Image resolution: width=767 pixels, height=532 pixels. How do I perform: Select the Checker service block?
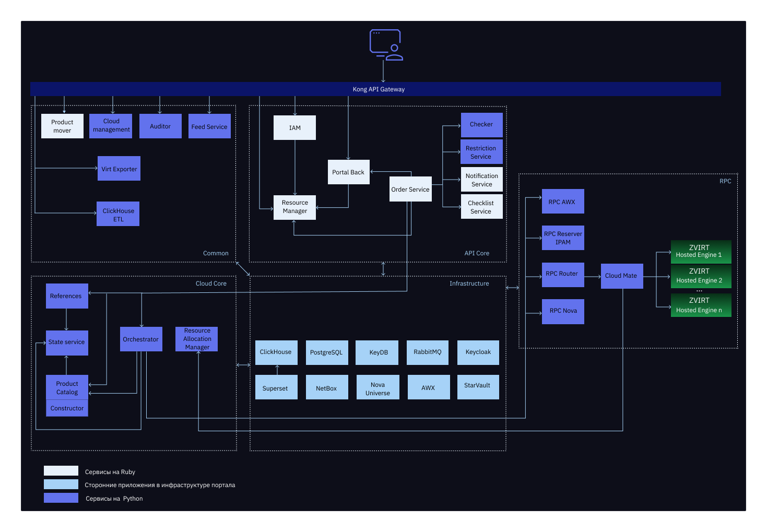click(x=482, y=125)
